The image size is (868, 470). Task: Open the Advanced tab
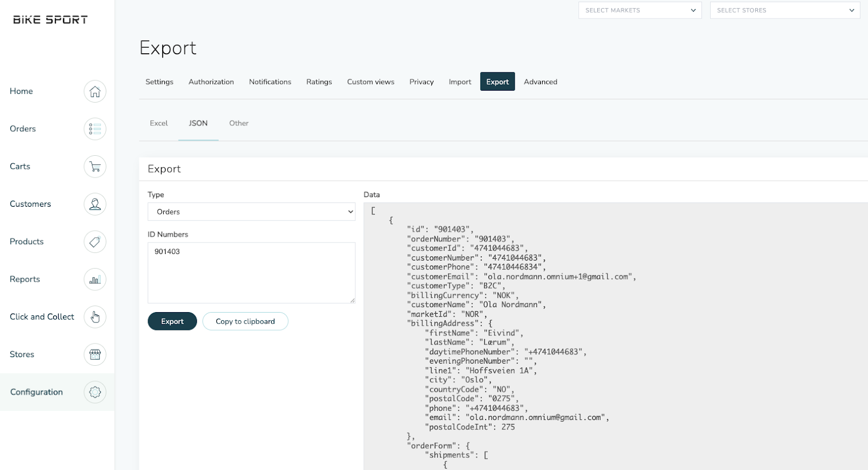click(540, 82)
